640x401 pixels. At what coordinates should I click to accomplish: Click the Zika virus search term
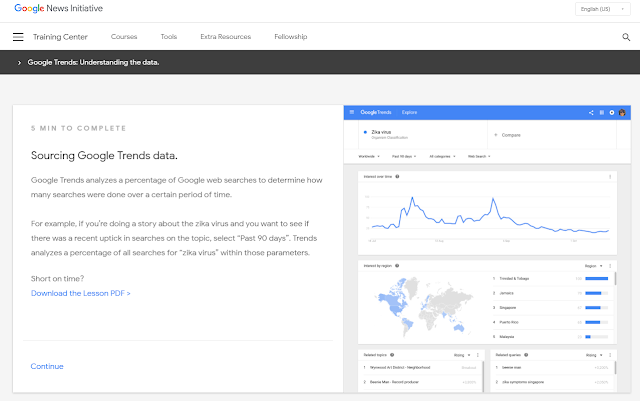coord(381,132)
